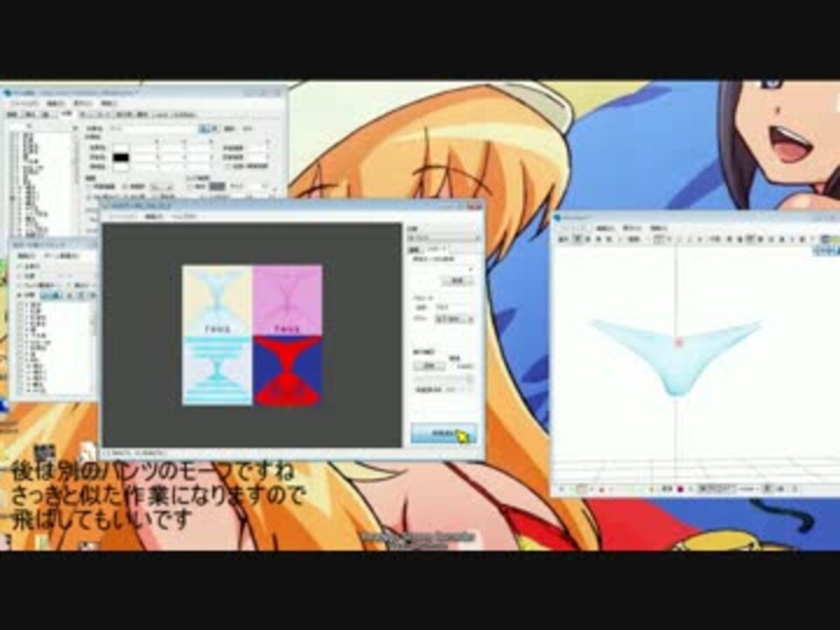Open first menu in the small filter window
Image resolution: width=840 pixels, height=630 pixels.
pos(25,256)
